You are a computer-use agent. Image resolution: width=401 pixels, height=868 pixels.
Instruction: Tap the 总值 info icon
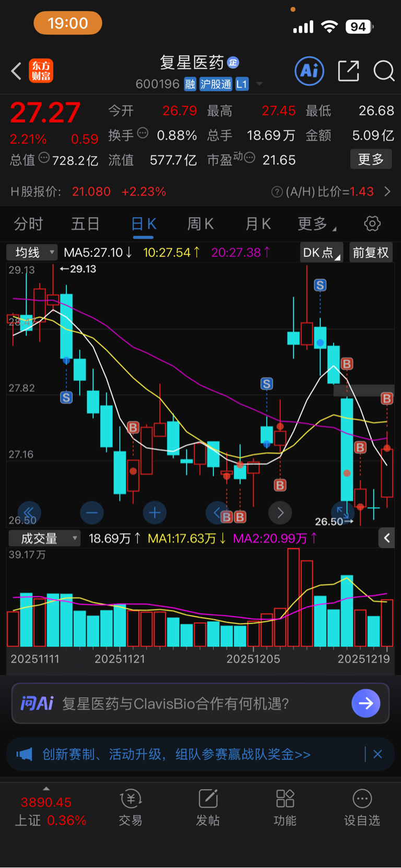pos(44,158)
